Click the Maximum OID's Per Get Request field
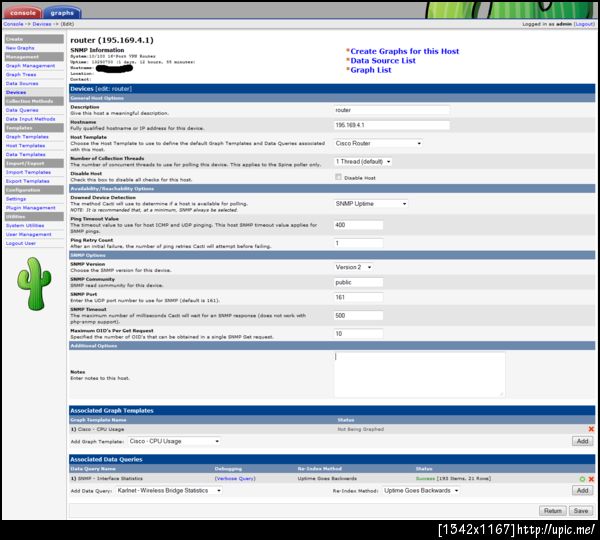The image size is (600, 540). pos(358,334)
